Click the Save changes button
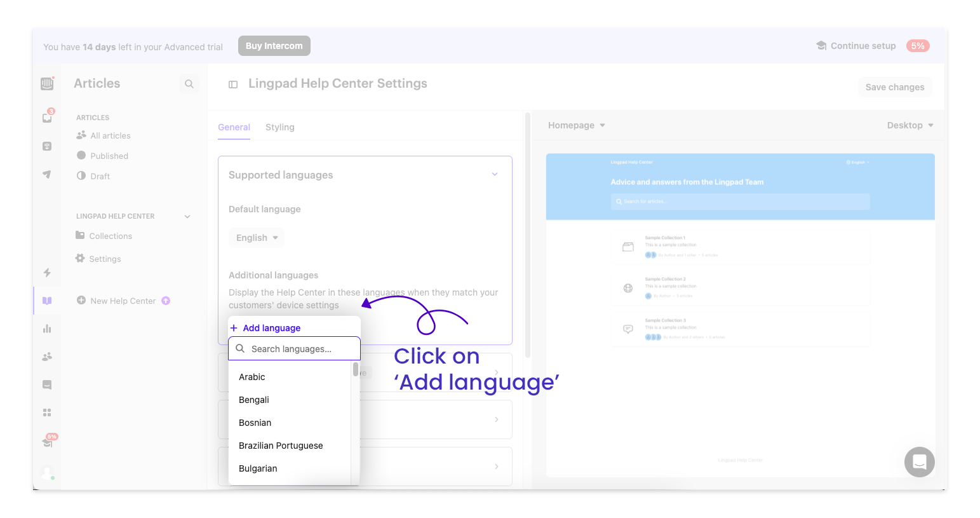 pos(895,87)
